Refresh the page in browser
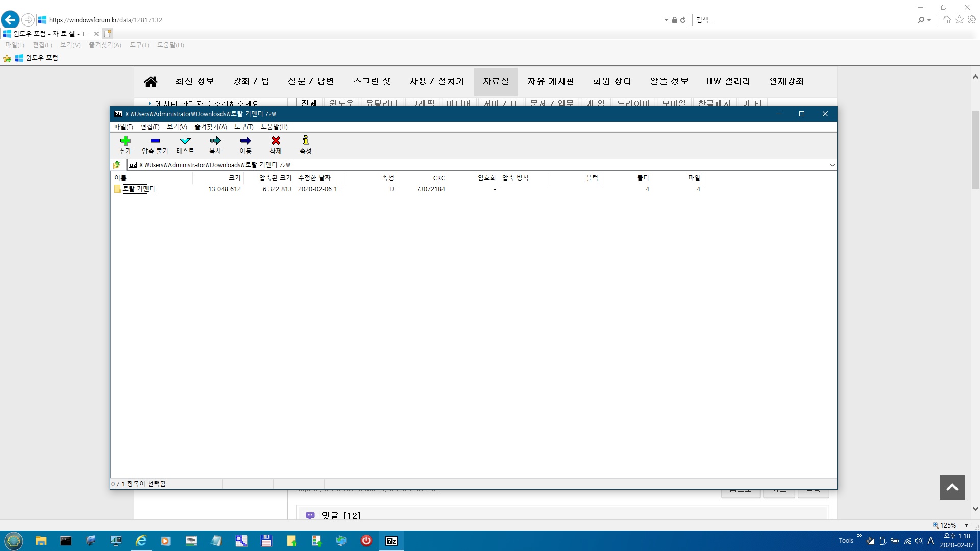 (683, 20)
